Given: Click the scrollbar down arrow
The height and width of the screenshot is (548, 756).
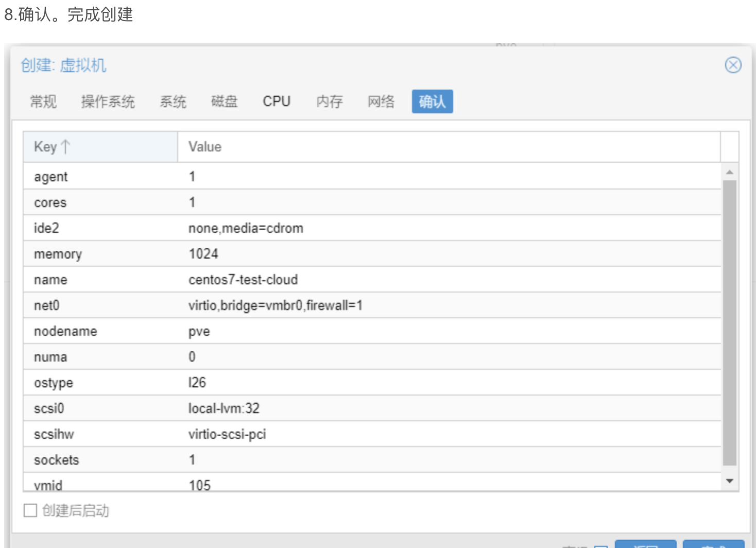Looking at the screenshot, I should tap(729, 481).
